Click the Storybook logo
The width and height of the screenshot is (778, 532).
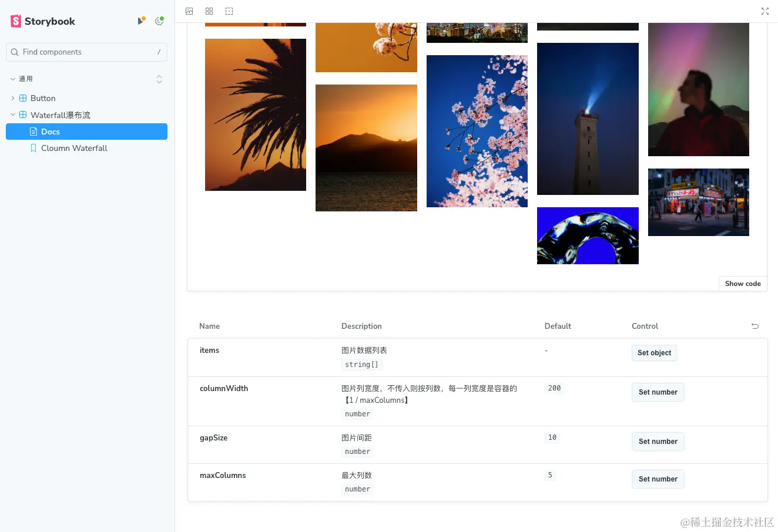point(43,21)
